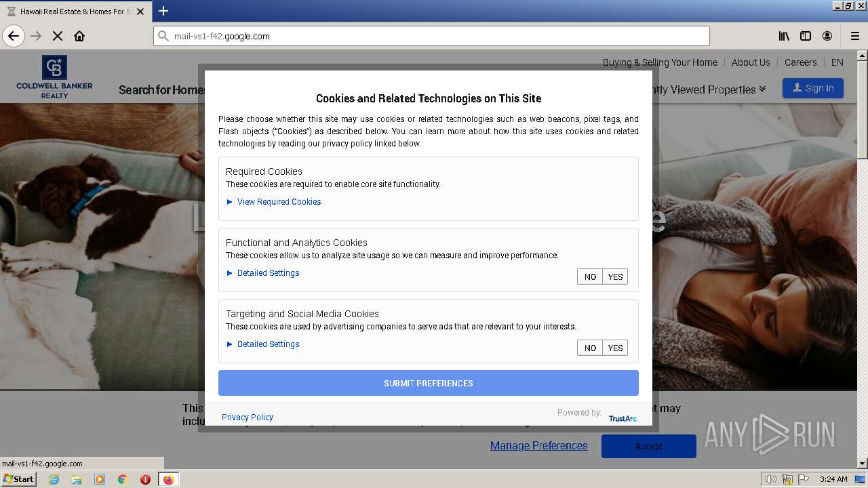Screen dimensions: 868x488
Task: Select YES for Functional and Analytics Cookies
Action: [615, 277]
